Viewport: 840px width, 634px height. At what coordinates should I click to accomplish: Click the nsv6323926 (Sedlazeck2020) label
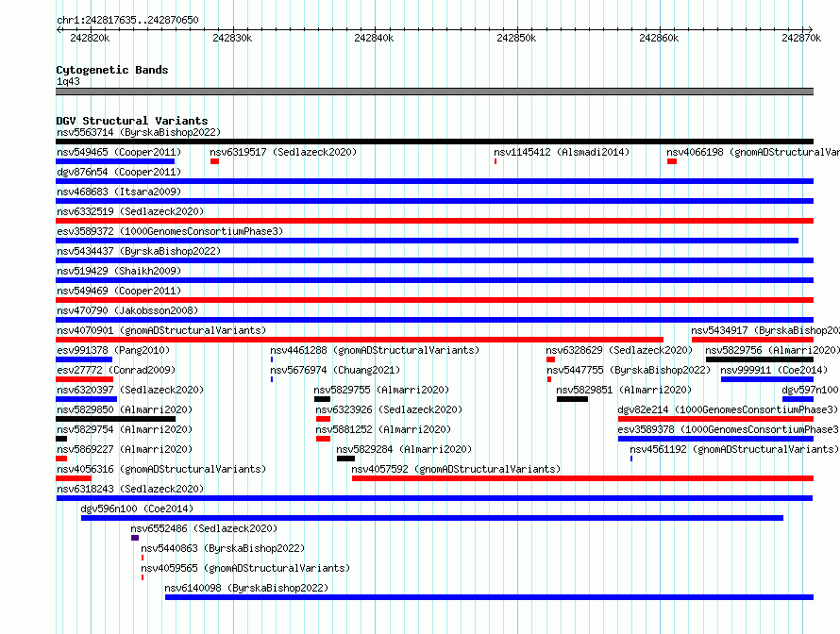click(389, 409)
